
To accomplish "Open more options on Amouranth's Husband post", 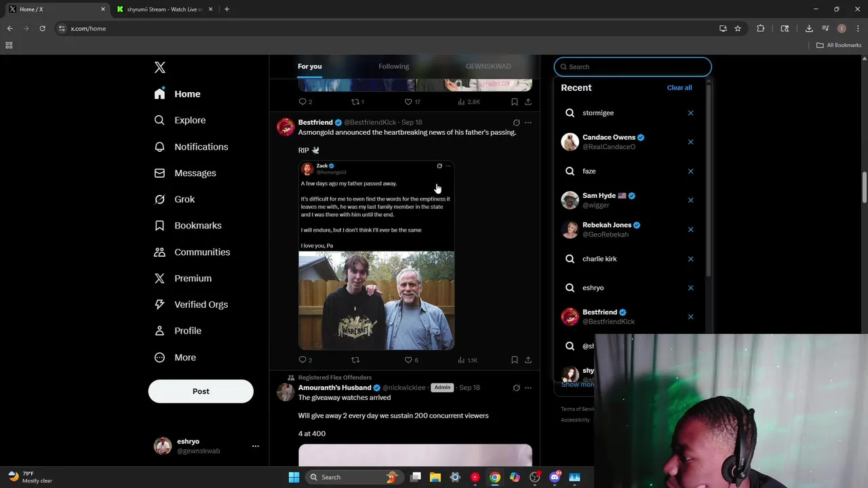I will 528,388.
